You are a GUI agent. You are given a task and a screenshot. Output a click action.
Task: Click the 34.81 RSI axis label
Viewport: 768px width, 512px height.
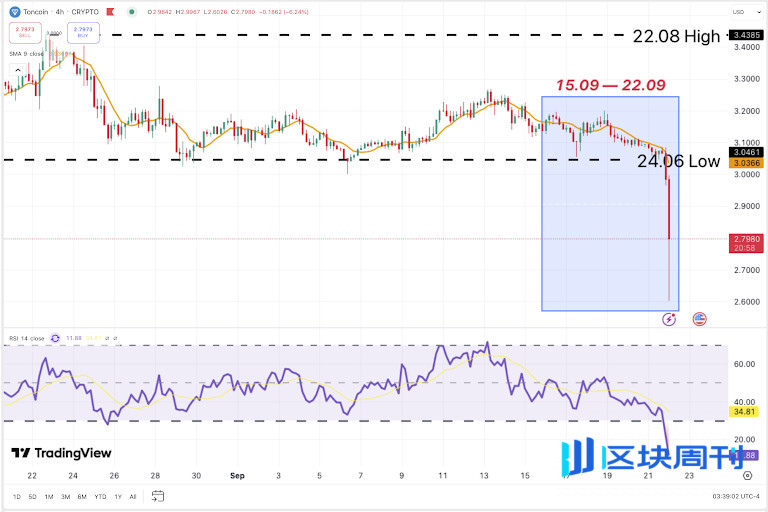click(744, 412)
